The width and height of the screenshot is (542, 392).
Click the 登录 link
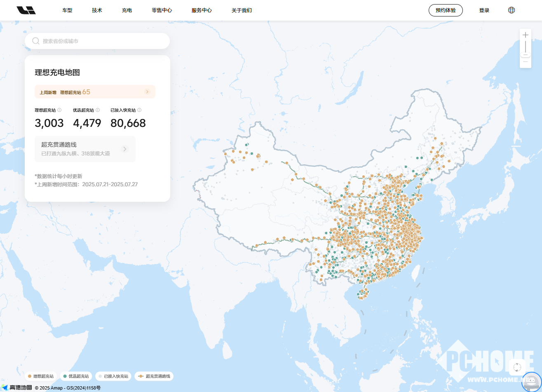[484, 10]
